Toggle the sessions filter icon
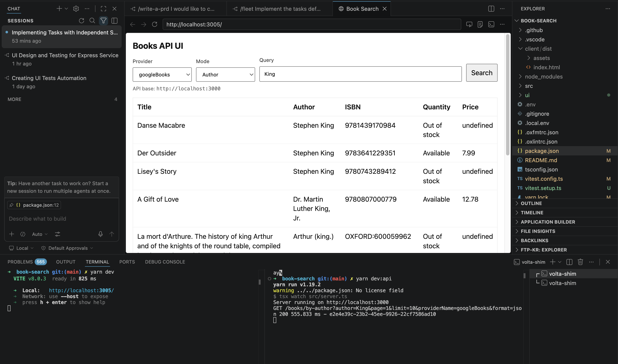Screen dimensions: 618x364 (x=103, y=21)
